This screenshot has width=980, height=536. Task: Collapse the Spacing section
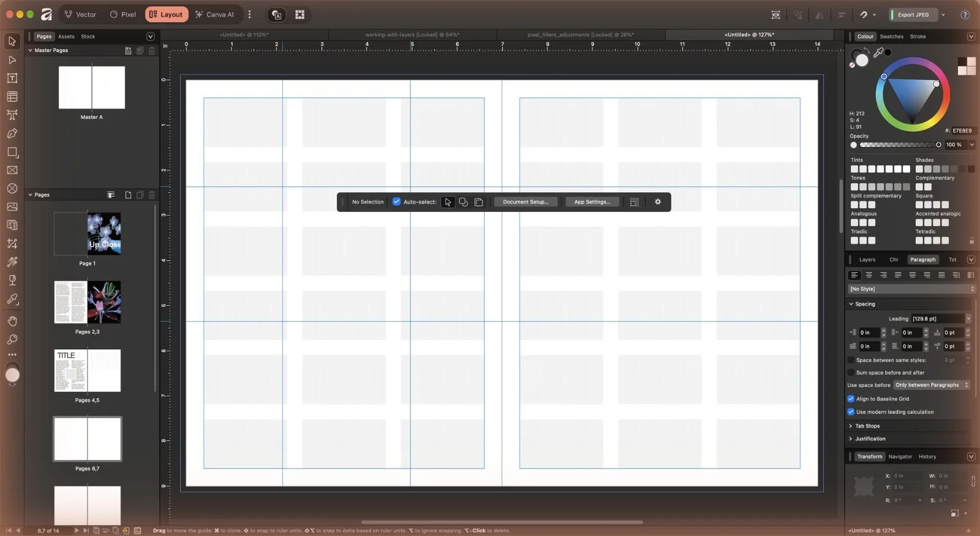tap(851, 304)
